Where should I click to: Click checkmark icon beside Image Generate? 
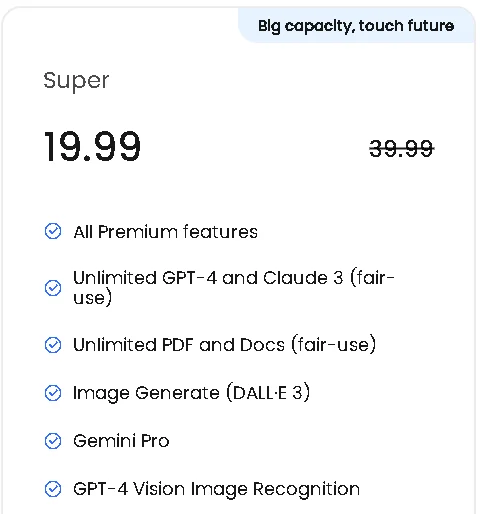(53, 393)
